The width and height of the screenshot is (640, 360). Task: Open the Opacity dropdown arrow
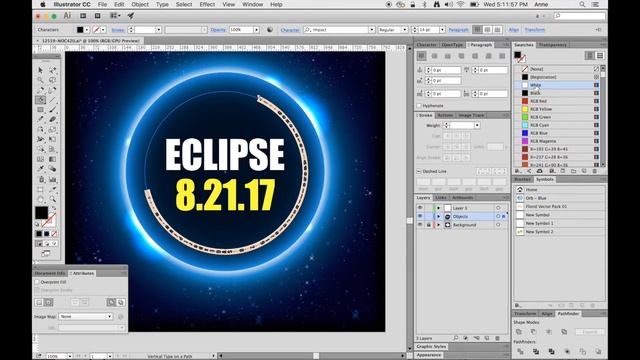[256, 30]
